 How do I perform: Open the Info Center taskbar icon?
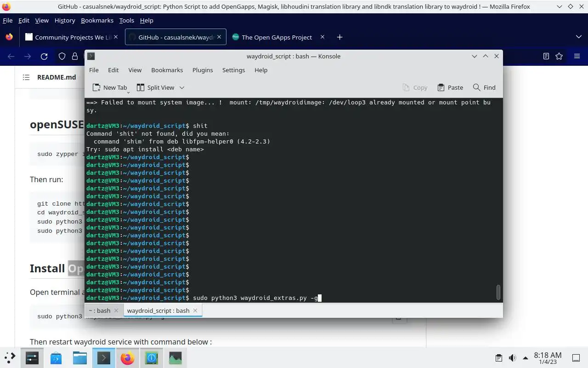click(152, 357)
